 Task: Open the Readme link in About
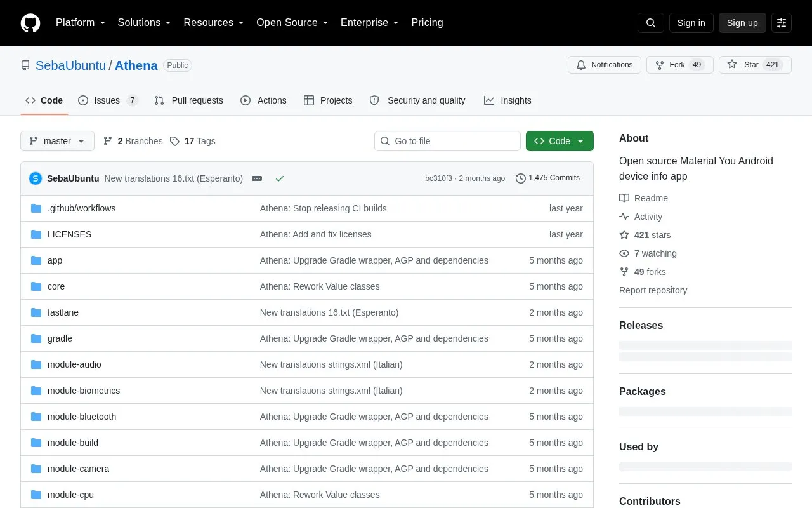click(x=643, y=198)
